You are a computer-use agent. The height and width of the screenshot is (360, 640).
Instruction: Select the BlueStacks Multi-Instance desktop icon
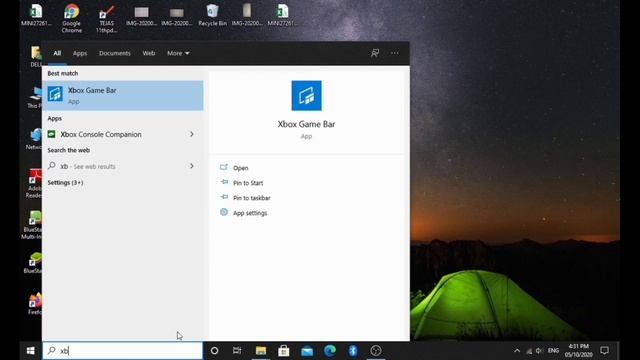coord(32,225)
